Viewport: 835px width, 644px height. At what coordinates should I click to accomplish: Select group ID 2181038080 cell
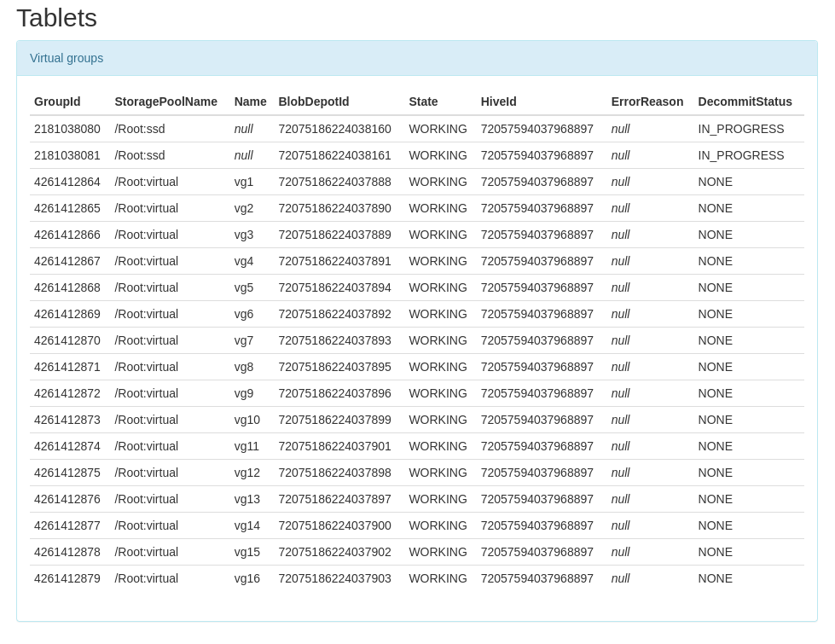tap(67, 129)
